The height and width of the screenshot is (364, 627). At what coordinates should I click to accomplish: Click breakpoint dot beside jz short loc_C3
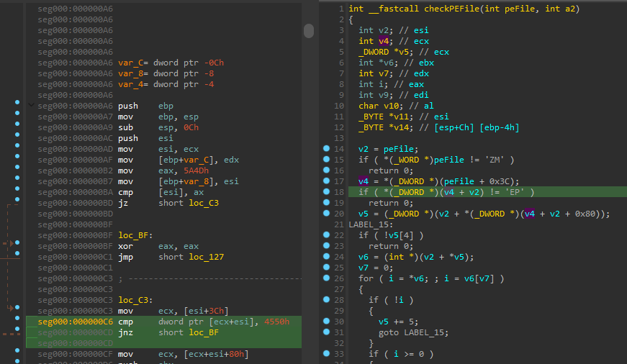tap(17, 199)
